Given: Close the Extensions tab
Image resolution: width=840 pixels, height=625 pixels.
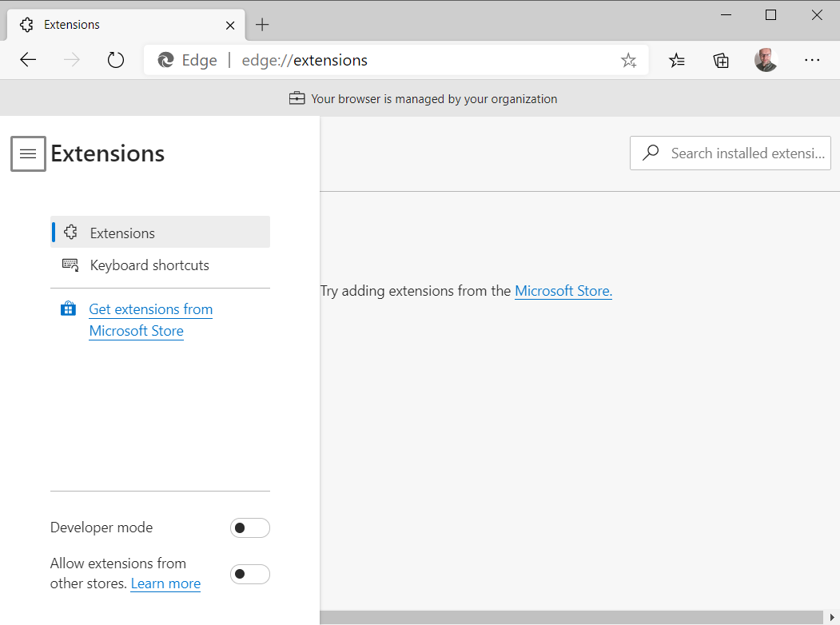Looking at the screenshot, I should click(x=230, y=25).
